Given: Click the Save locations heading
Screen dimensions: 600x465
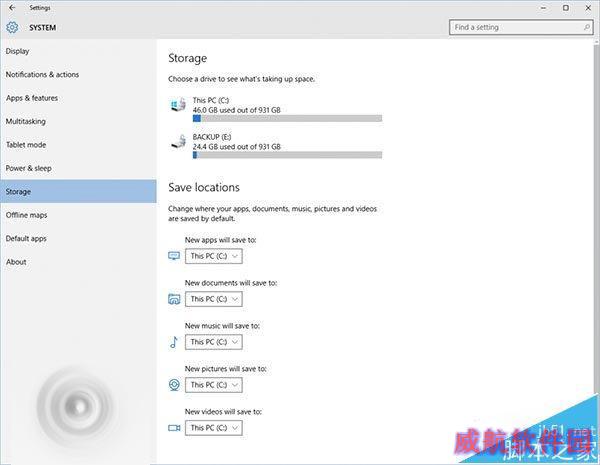Looking at the screenshot, I should (x=204, y=187).
